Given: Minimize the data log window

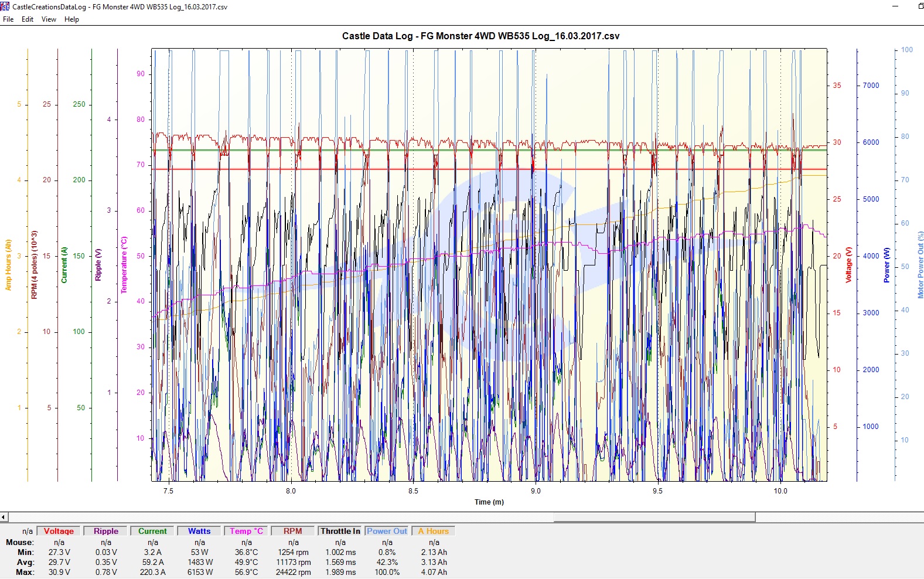Looking at the screenshot, I should click(x=895, y=6).
